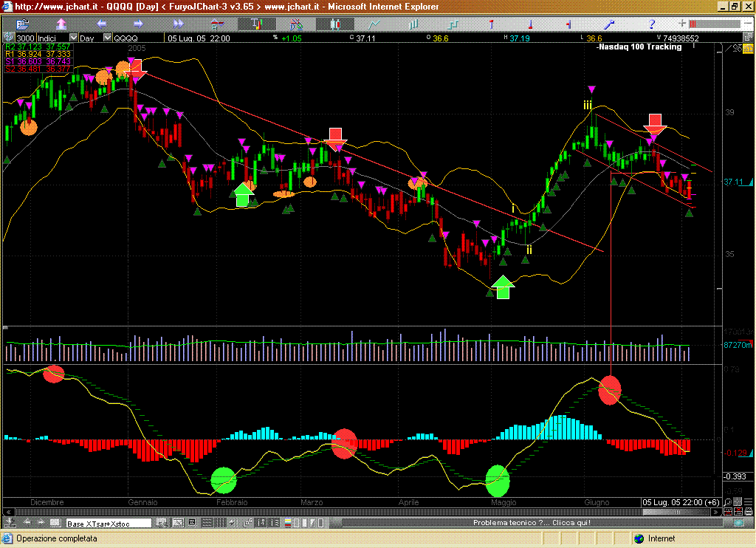Click the double right arrow toolbar icon
The width and height of the screenshot is (756, 548).
coord(178,24)
